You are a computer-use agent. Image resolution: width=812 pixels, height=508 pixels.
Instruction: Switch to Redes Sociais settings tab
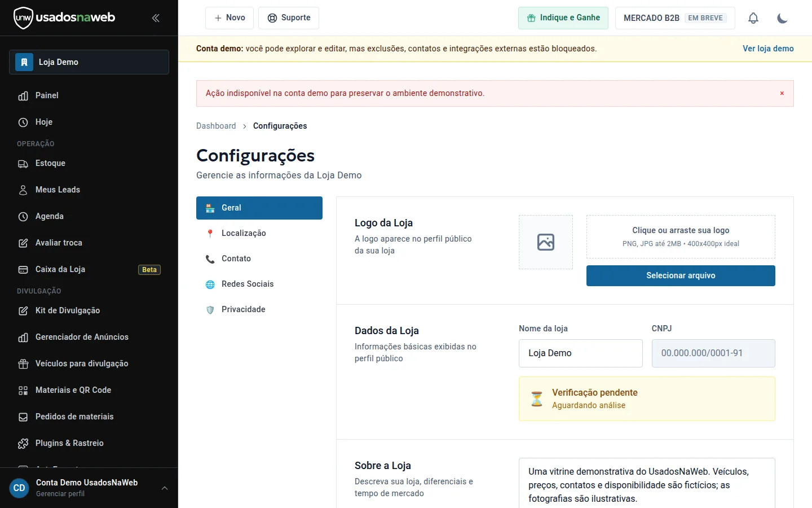[259, 284]
